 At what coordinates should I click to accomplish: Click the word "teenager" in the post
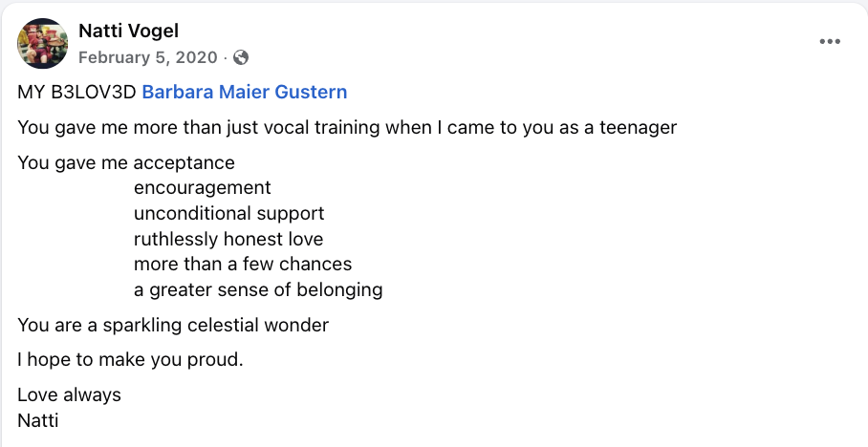click(637, 128)
